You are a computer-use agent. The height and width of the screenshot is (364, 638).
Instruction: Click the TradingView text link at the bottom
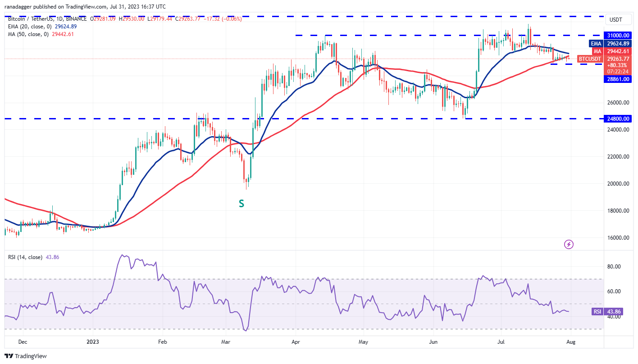click(x=31, y=356)
